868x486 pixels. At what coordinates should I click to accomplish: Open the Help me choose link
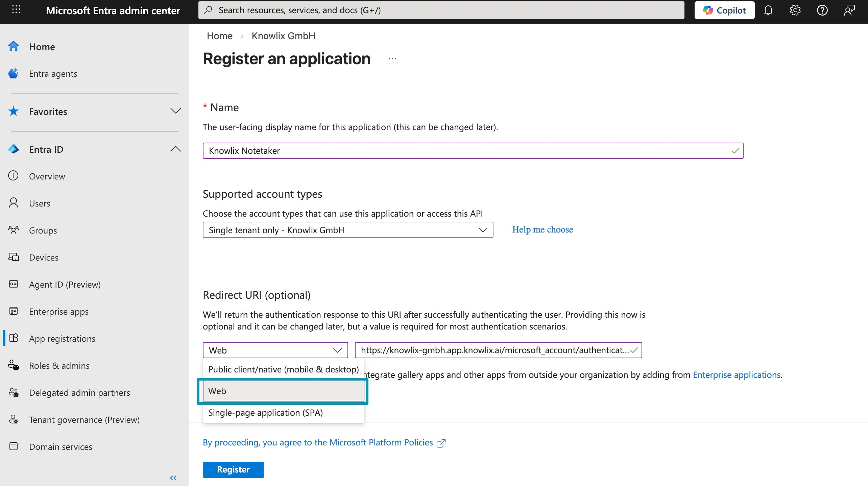(542, 229)
